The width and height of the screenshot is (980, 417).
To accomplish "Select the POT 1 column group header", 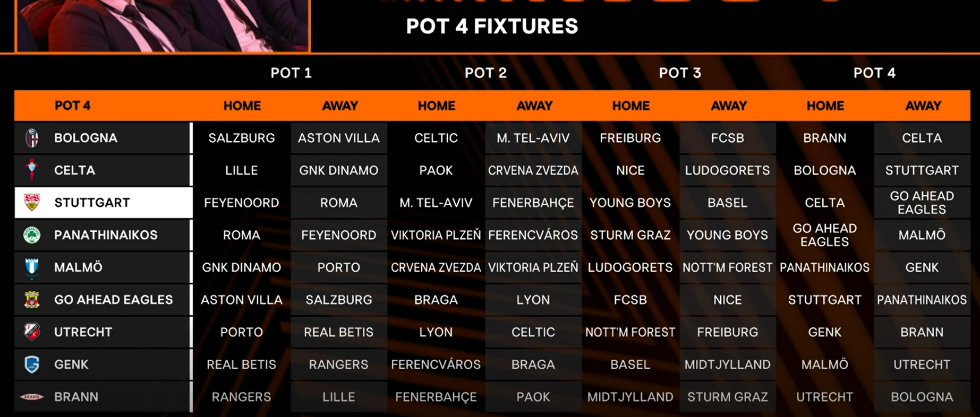I will 291,73.
